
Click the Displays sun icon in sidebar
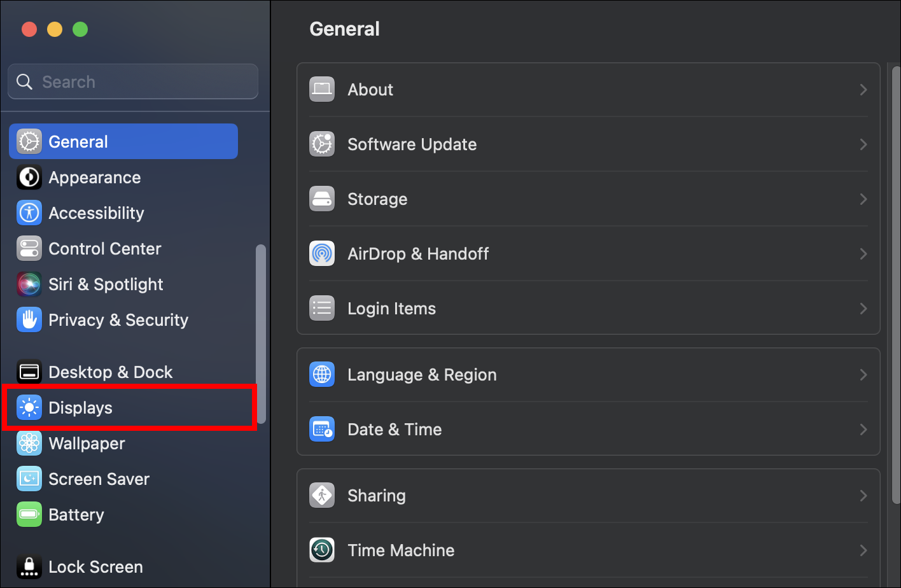(x=29, y=408)
